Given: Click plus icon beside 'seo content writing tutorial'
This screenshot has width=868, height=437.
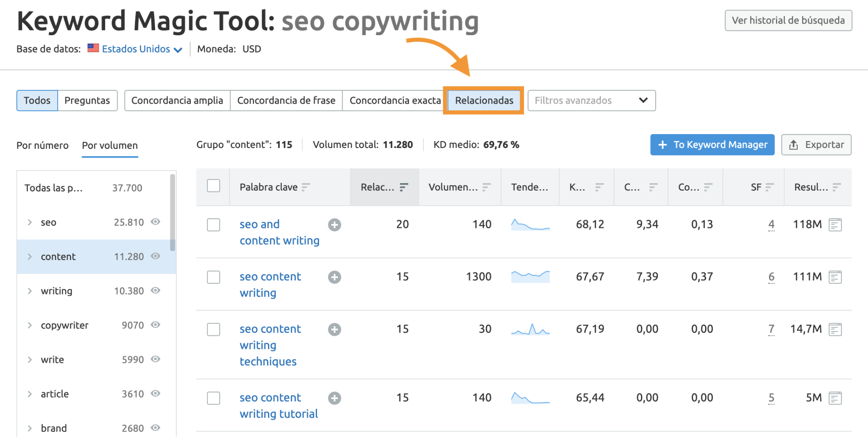Looking at the screenshot, I should [334, 398].
